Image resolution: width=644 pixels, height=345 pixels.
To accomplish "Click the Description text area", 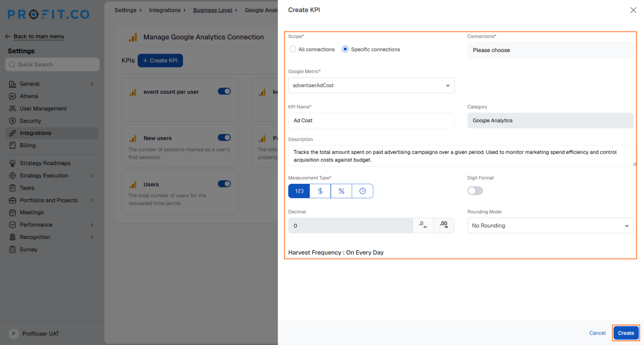I will 462,156.
